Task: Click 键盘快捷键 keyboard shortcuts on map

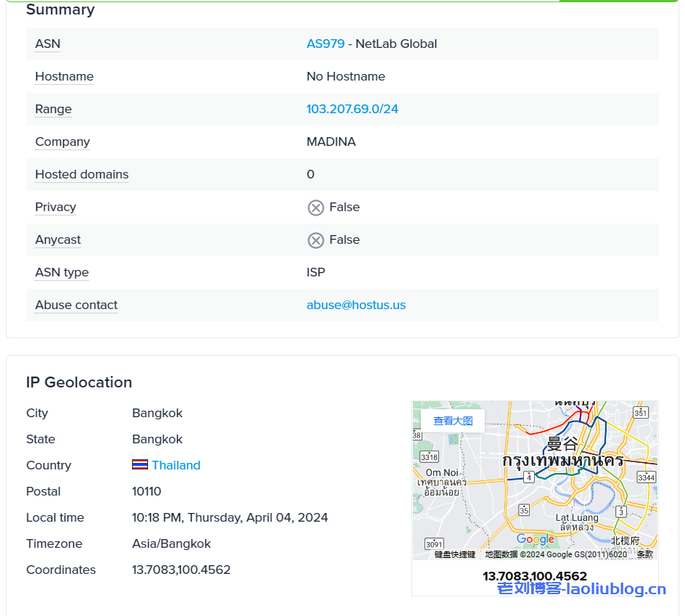Action: pyautogui.click(x=454, y=554)
